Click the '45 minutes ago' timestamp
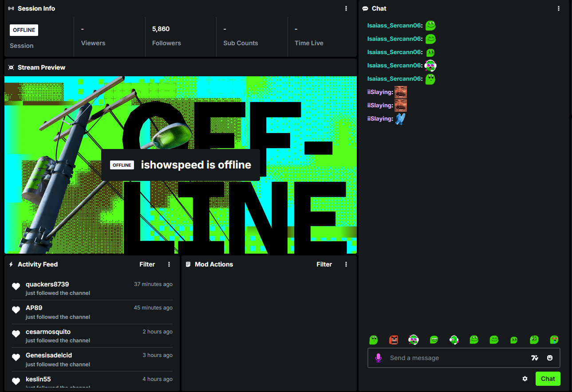Viewport: 572px width, 392px height. pos(153,308)
